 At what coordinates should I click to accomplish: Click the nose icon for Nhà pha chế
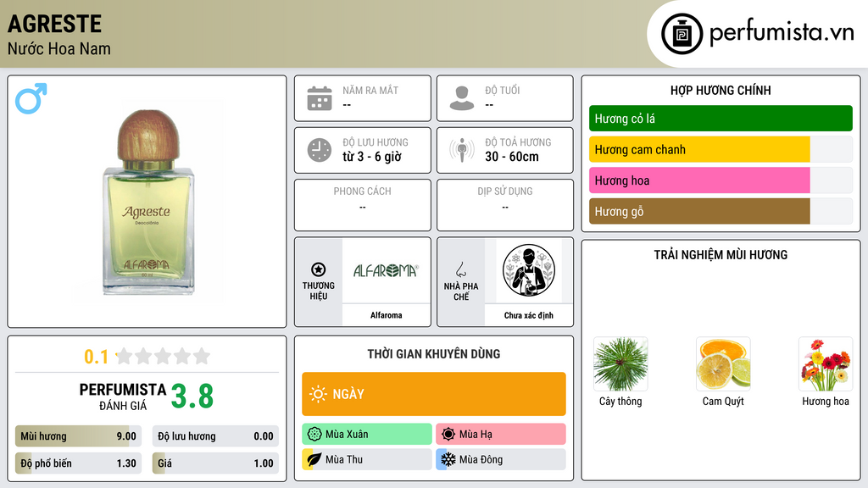(460, 269)
